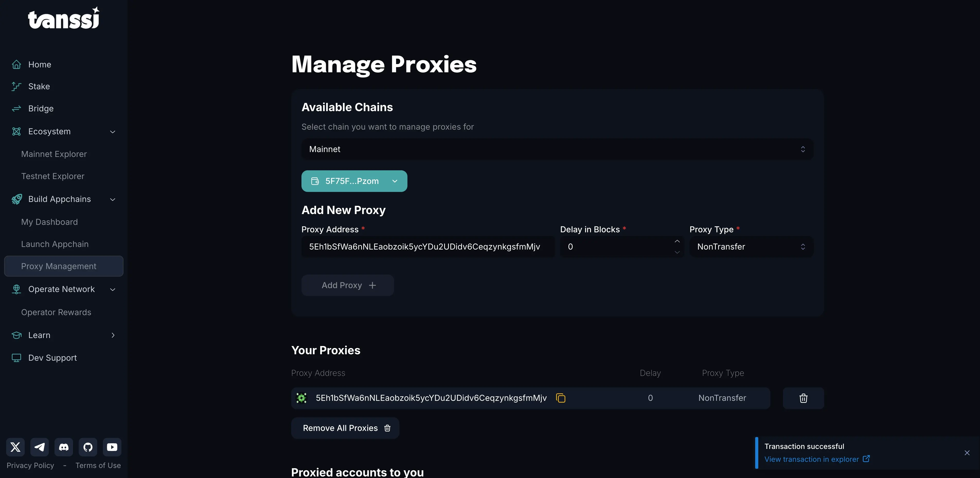Open Tanssi's GitHub repository
This screenshot has width=980, height=478.
point(88,447)
